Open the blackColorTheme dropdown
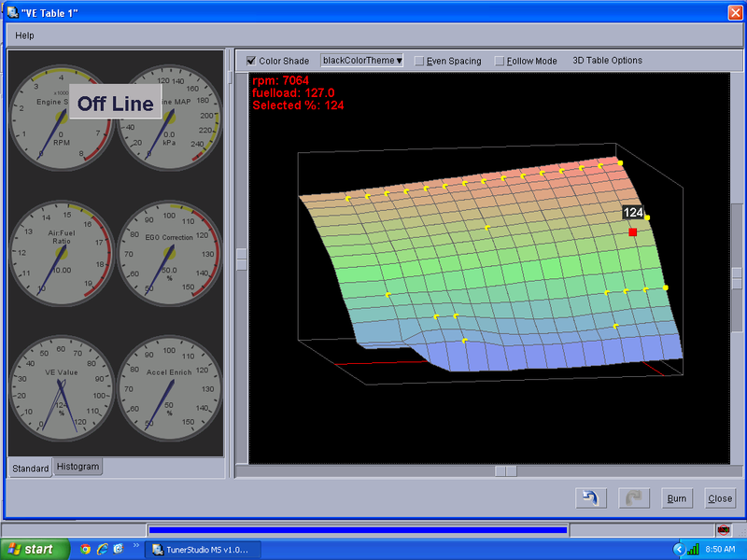Image resolution: width=747 pixels, height=560 pixels. (x=362, y=61)
